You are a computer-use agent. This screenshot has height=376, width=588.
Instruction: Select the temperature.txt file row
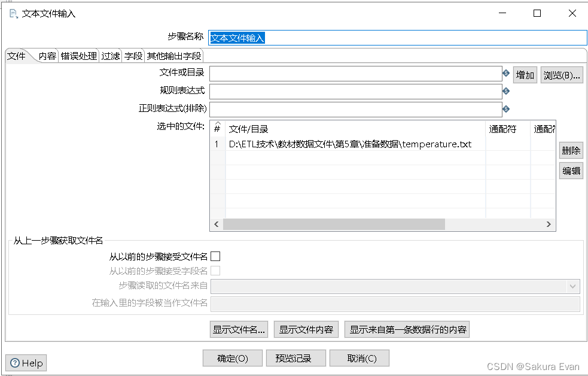click(x=383, y=144)
